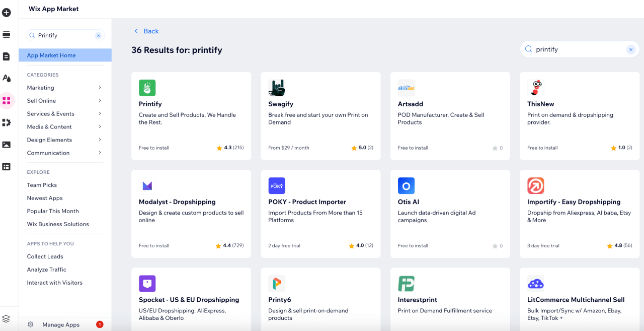
Task: Click the Printy6 colorful P logo
Action: tap(277, 283)
